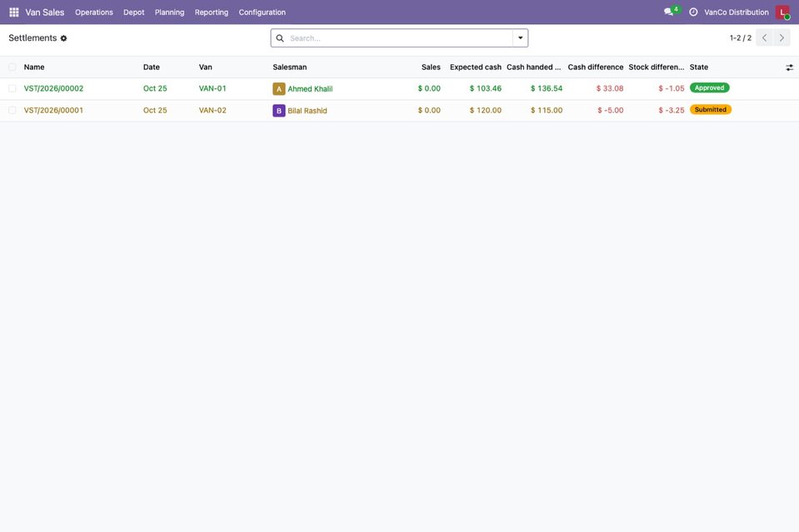Toggle the select-all checkbox in the header
This screenshot has width=799, height=532.
[x=12, y=67]
